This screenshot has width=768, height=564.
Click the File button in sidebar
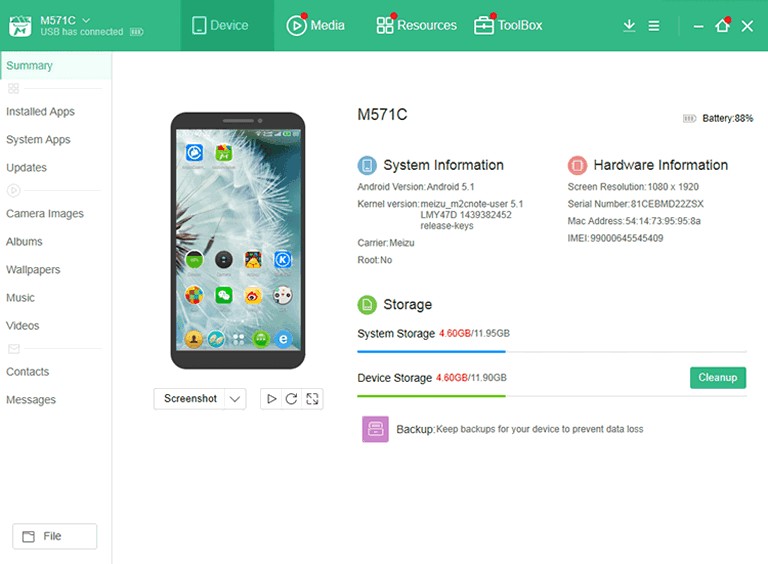[54, 536]
